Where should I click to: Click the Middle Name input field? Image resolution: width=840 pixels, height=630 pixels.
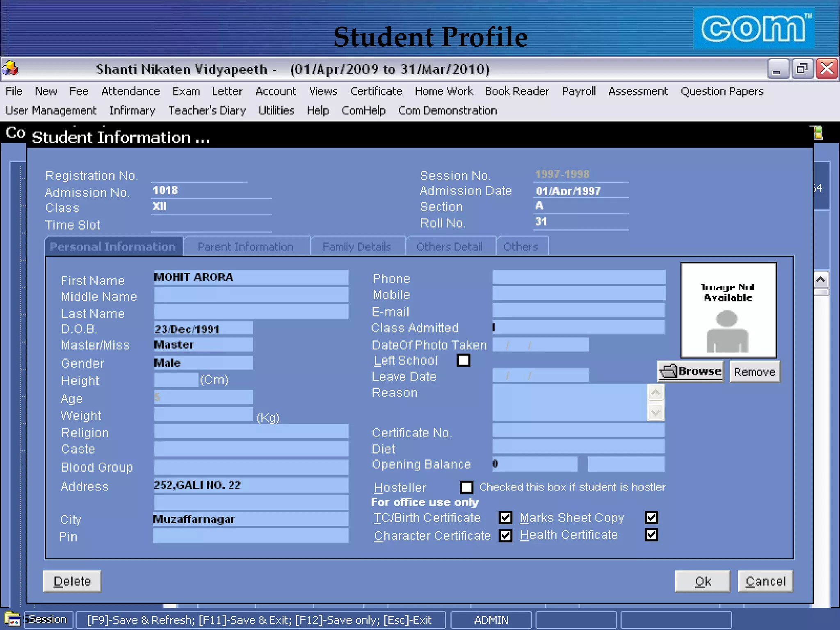pyautogui.click(x=251, y=294)
